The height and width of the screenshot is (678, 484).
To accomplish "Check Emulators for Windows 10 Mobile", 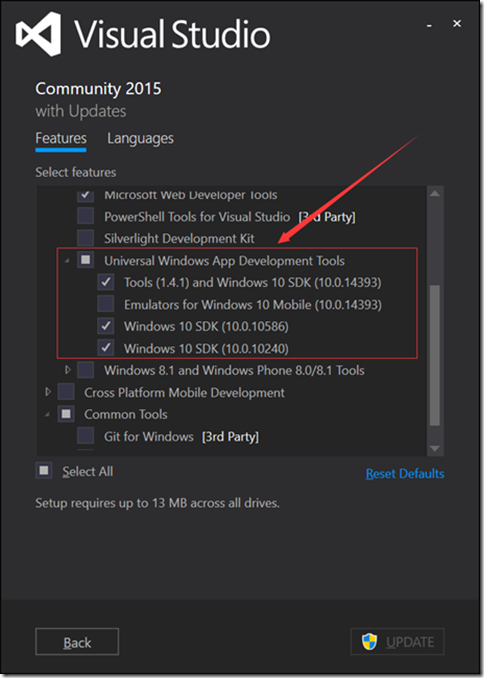I will pos(106,304).
